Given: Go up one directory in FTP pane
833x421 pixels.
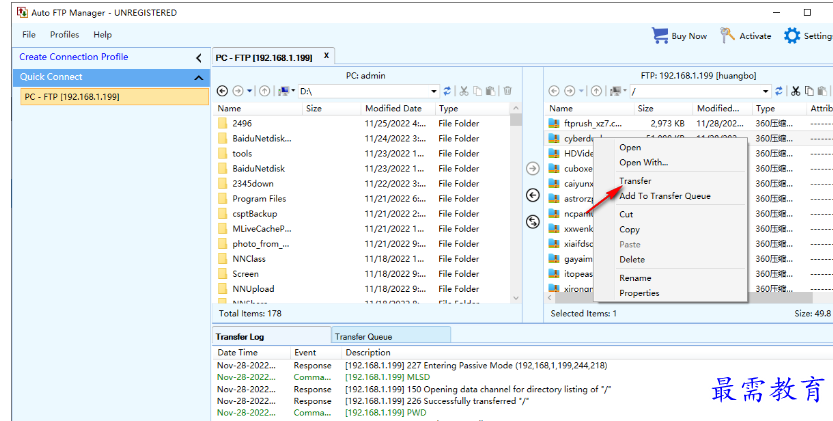Looking at the screenshot, I should pyautogui.click(x=596, y=91).
